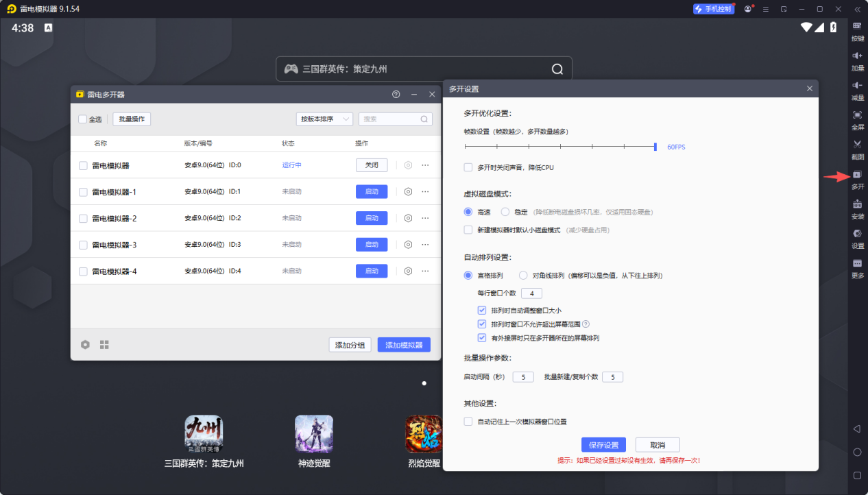Image resolution: width=868 pixels, height=495 pixels.
Task: Enable 多开时关闭声音 checkbox
Action: 468,167
